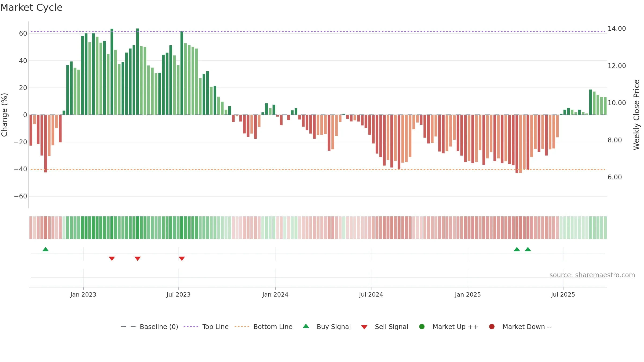This screenshot has width=644, height=362.
Task: Click the tall green bar at Jul 2023 touching the top line
Action: (182, 73)
